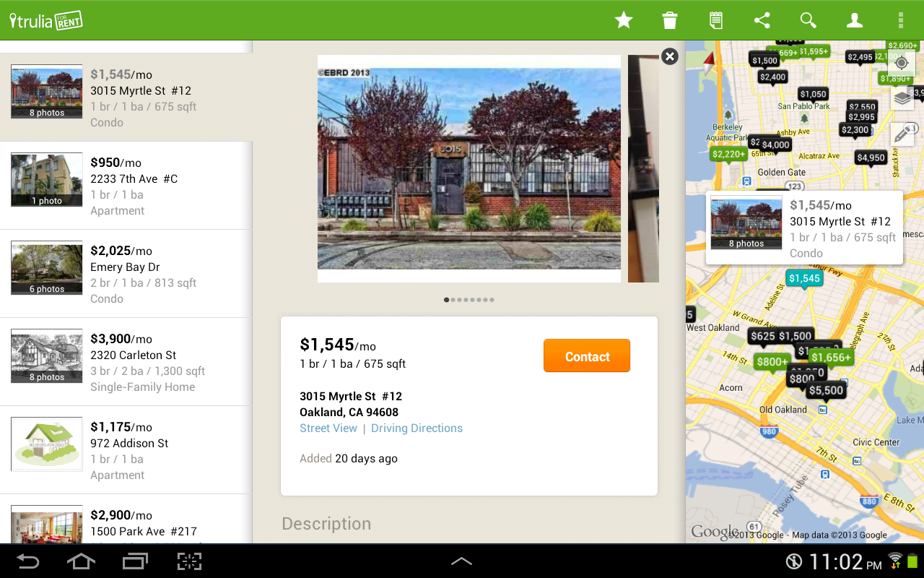Screen dimensions: 924x578
Task: Open search with the magnifier icon
Action: tap(808, 20)
